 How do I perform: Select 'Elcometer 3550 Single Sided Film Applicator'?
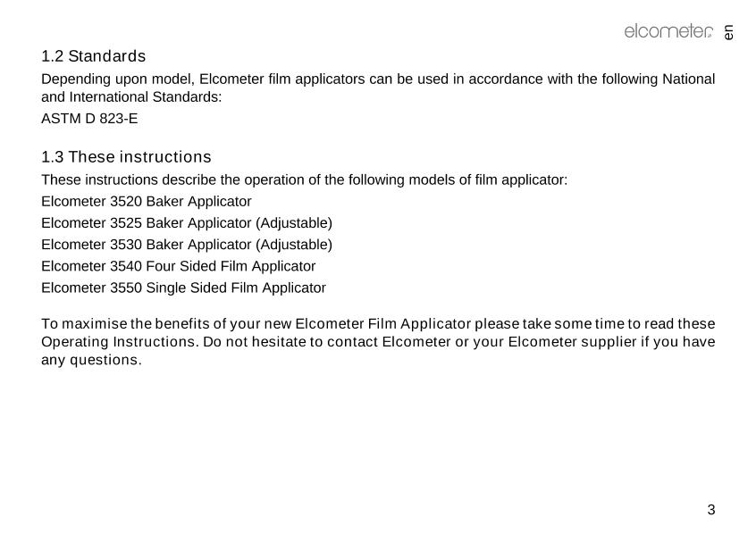tap(183, 288)
